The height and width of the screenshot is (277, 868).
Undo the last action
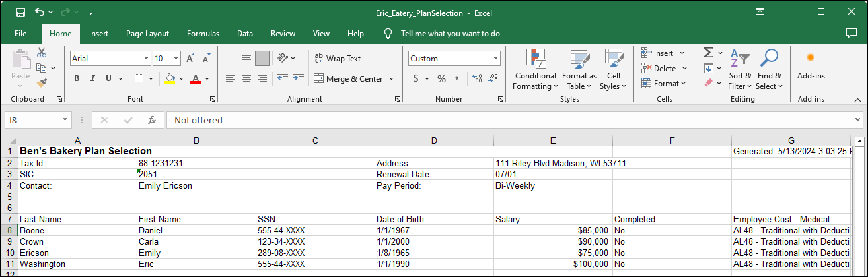40,12
